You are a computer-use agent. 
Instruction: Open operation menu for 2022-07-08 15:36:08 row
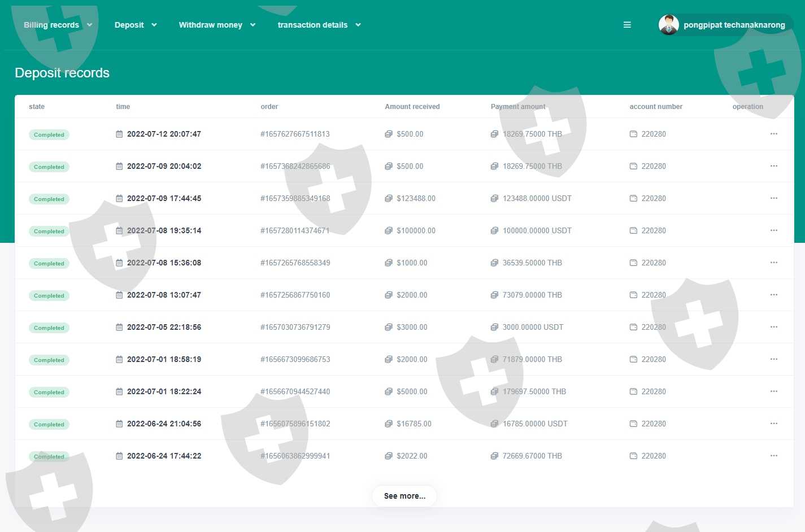coord(774,263)
